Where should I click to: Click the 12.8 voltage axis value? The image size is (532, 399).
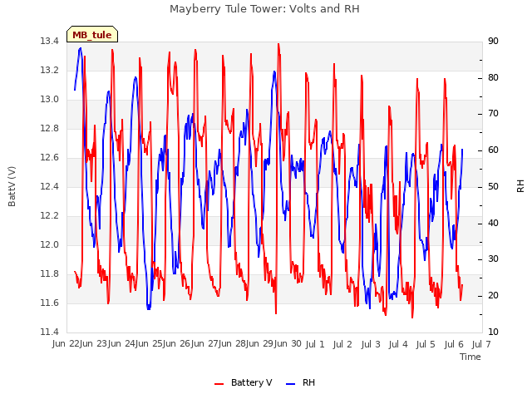click(x=50, y=128)
